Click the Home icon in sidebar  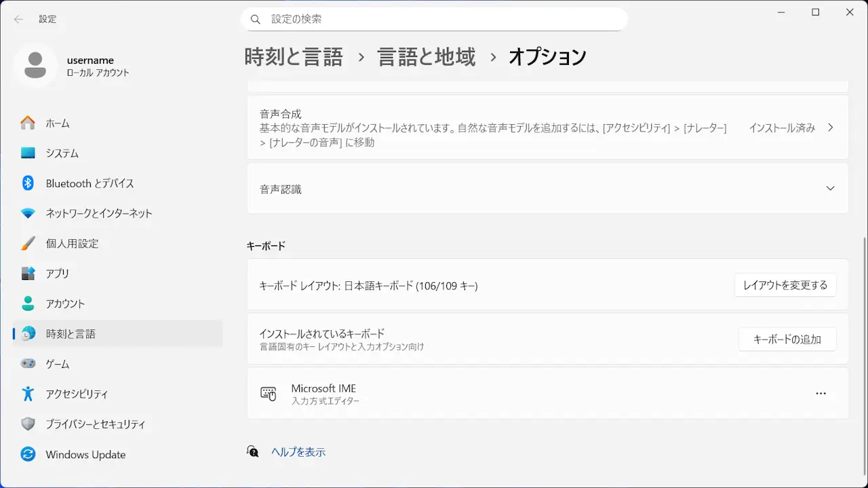pos(28,123)
